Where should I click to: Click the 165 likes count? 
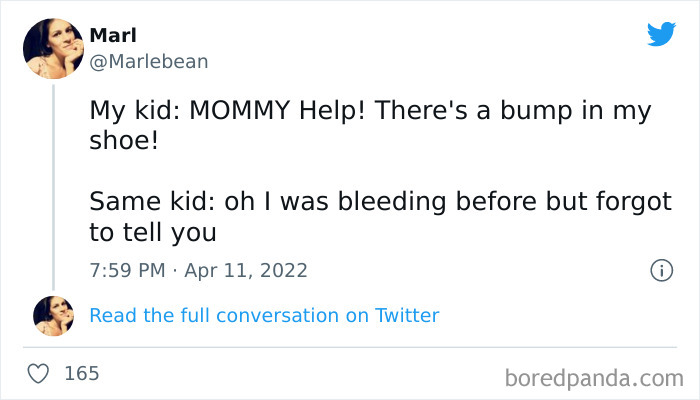click(x=81, y=373)
